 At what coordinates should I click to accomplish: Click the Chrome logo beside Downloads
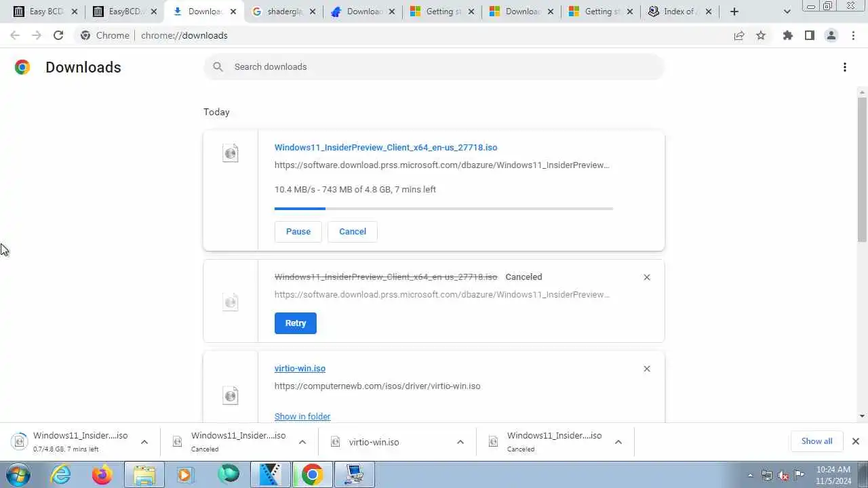tap(22, 67)
